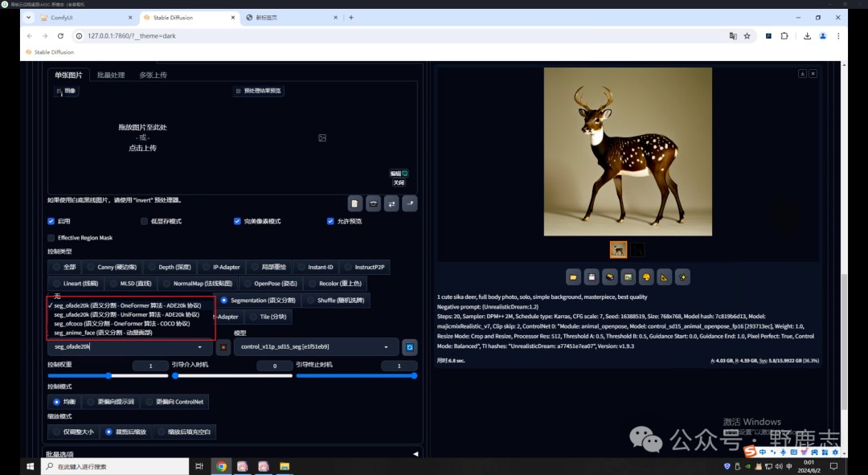This screenshot has height=475, width=868.
Task: Open Chrome from the Windows taskbar
Action: point(222,467)
